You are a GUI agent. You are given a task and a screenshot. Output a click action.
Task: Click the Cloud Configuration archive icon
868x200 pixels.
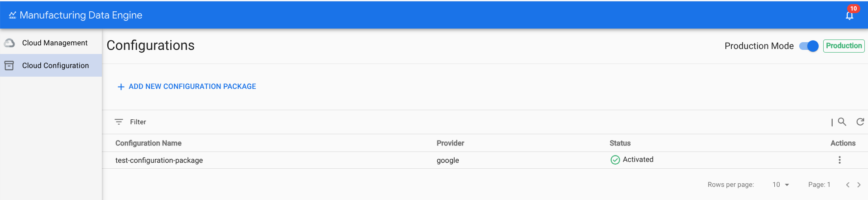tap(9, 66)
